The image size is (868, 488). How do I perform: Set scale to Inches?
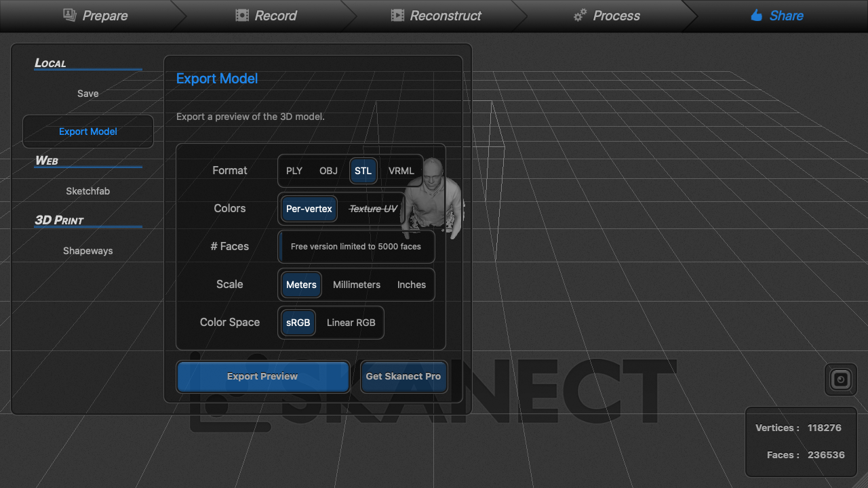click(412, 285)
